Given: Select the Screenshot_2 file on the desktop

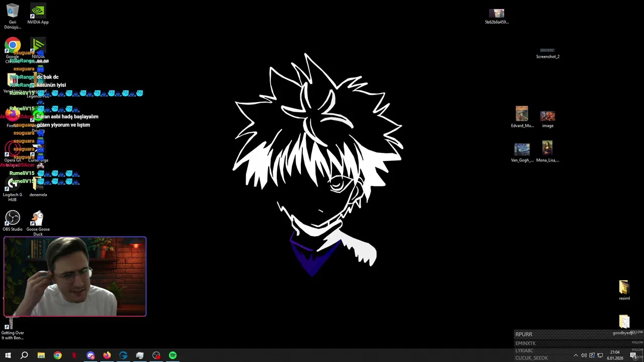Looking at the screenshot, I should tap(547, 53).
